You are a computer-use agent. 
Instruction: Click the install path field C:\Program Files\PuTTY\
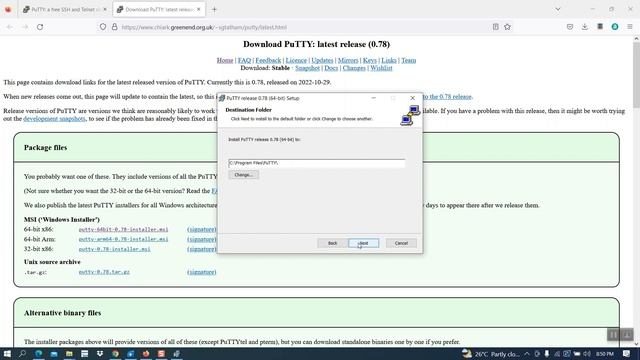click(317, 163)
